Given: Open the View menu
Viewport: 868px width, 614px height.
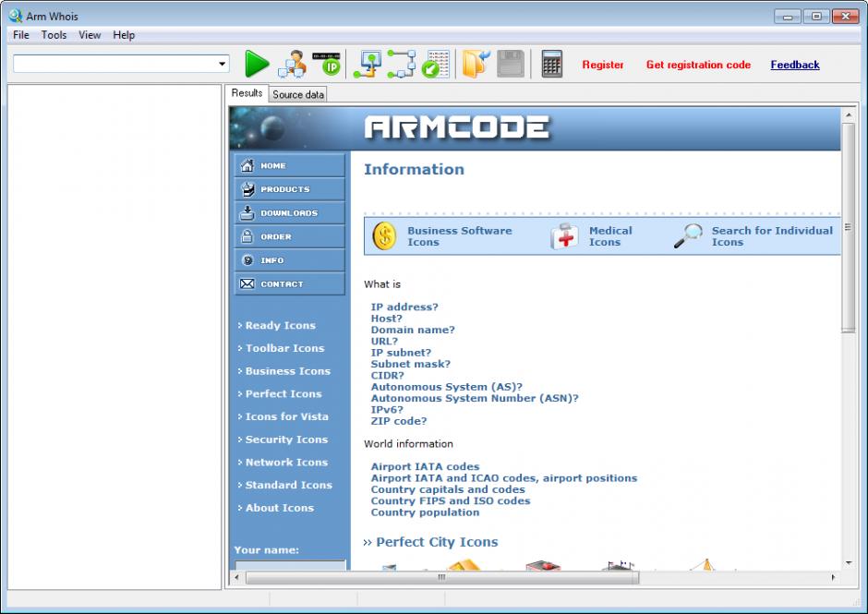Looking at the screenshot, I should [x=90, y=35].
